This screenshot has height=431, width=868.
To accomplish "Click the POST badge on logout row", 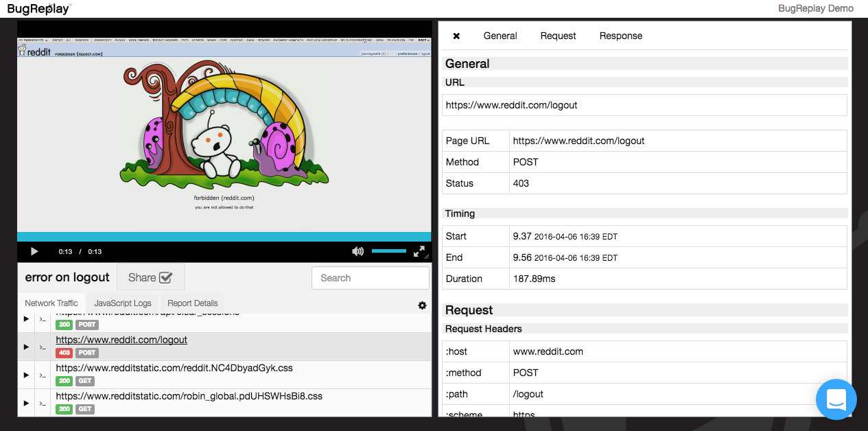I will (x=87, y=353).
